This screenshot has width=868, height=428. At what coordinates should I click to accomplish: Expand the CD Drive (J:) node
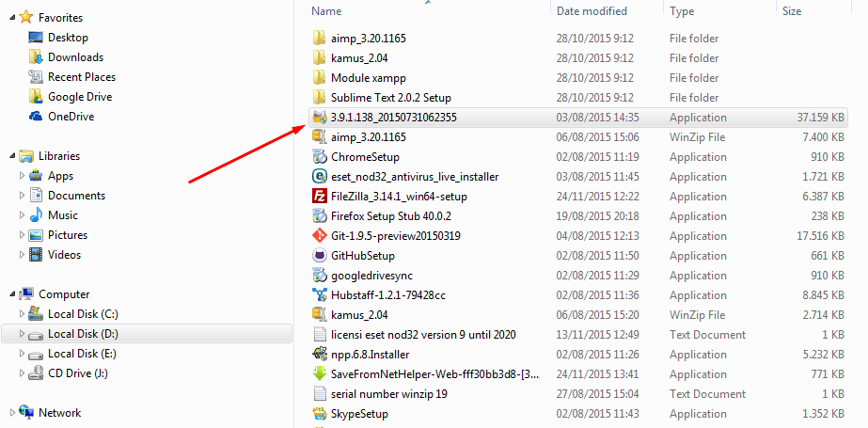click(22, 373)
